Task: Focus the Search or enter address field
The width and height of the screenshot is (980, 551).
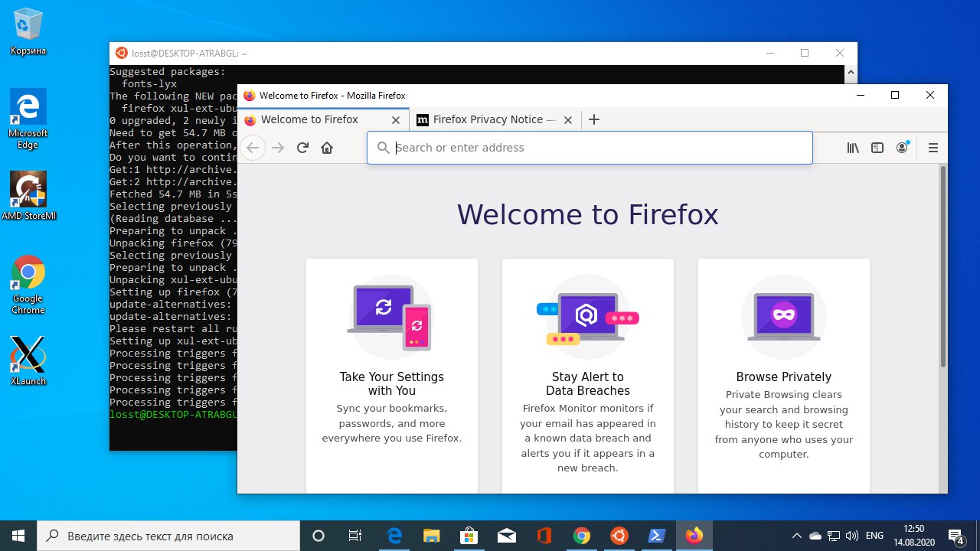Action: 590,148
